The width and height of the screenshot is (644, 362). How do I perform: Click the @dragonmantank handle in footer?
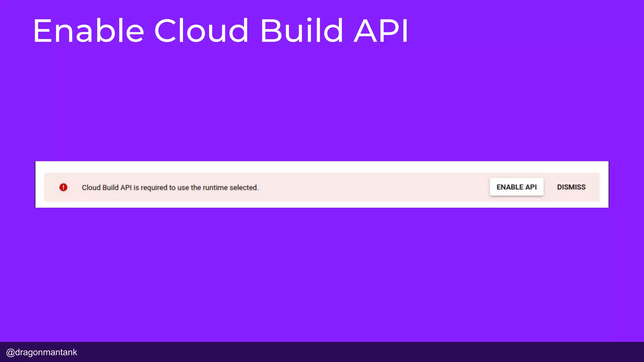[42, 352]
